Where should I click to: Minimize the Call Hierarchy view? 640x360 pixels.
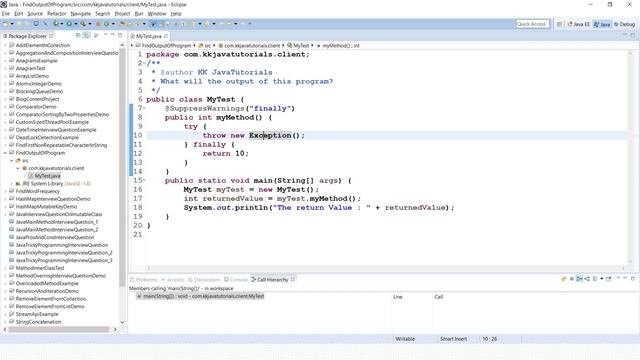(625, 278)
